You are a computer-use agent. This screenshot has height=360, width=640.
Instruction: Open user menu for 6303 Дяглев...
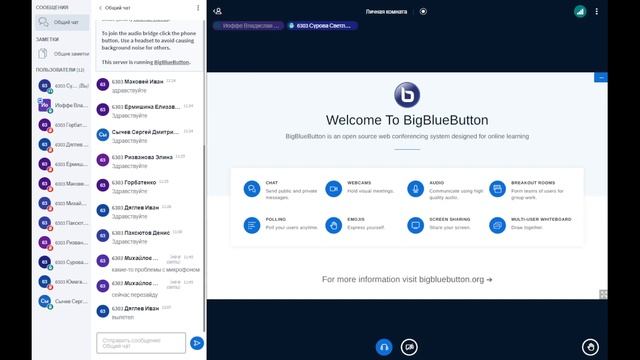(63, 144)
